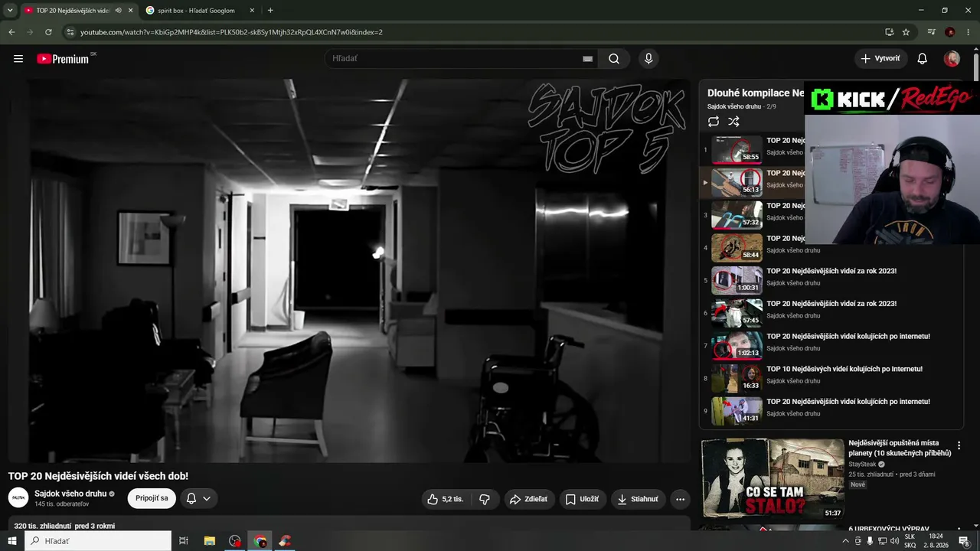The width and height of the screenshot is (980, 551).
Task: Open TOP 10 Nejděsivých videí title
Action: (x=844, y=369)
